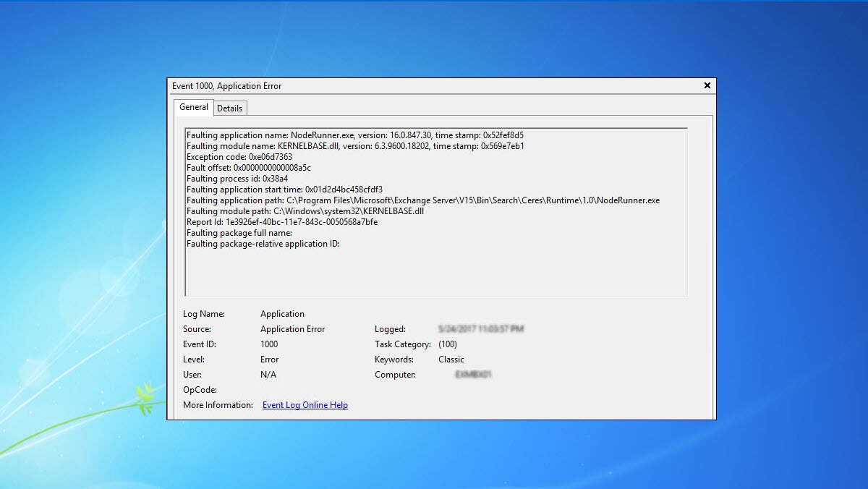Click the Faulting module path line

[x=305, y=211]
